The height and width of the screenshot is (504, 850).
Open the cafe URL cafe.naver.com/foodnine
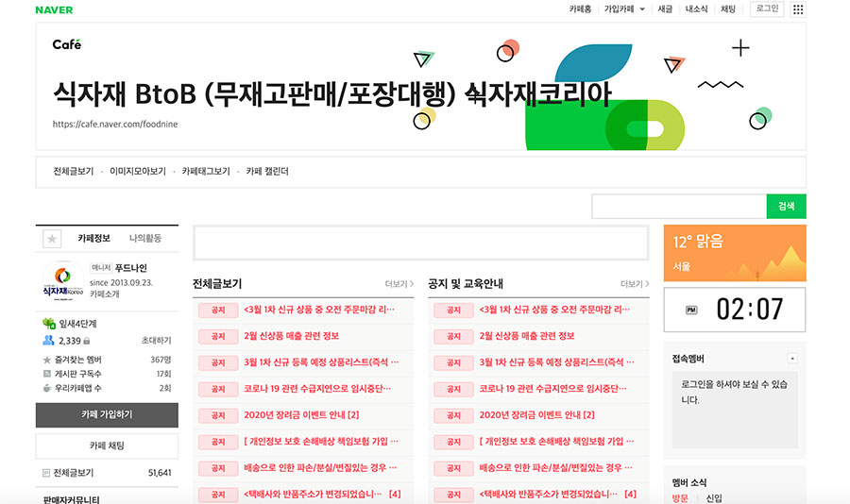(115, 124)
